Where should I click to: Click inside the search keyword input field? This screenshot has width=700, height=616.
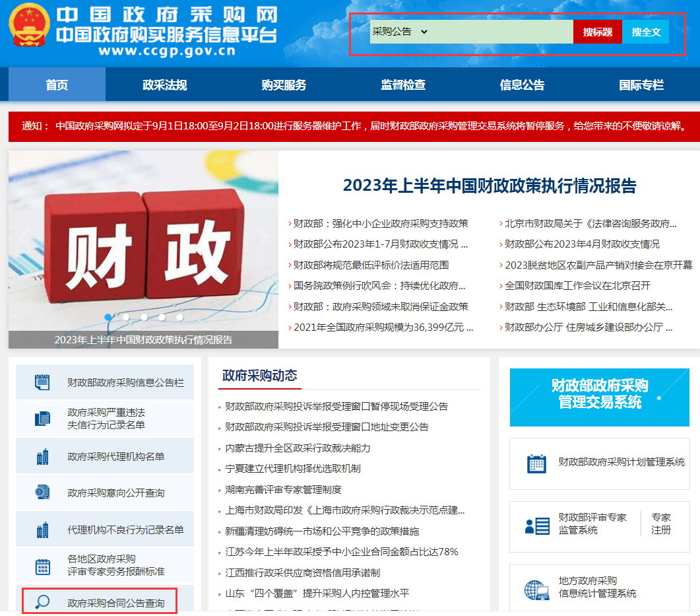pos(501,32)
